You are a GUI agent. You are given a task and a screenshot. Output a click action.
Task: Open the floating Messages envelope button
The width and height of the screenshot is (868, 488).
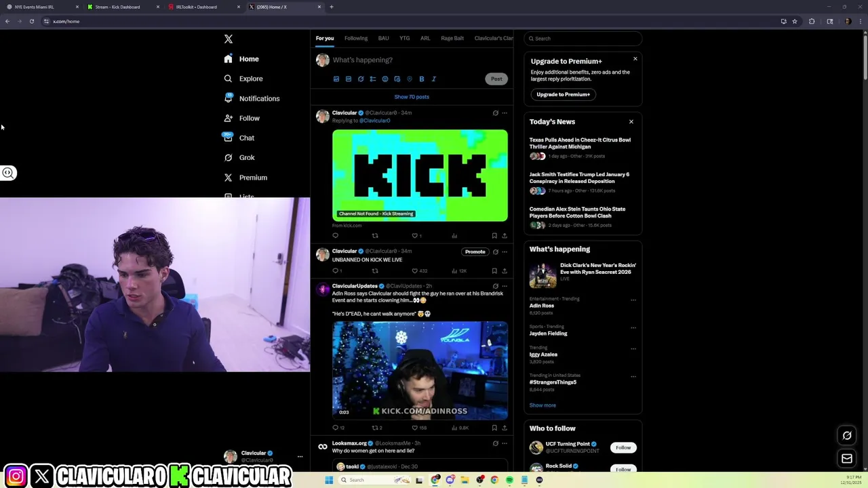(x=847, y=459)
